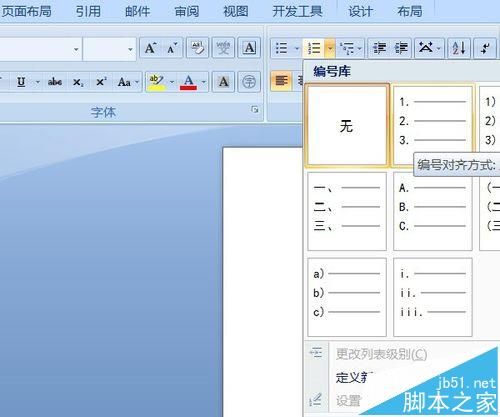Screen dimensions: 500x417
Task: Open the font color dropdown arrow
Action: click(x=203, y=82)
